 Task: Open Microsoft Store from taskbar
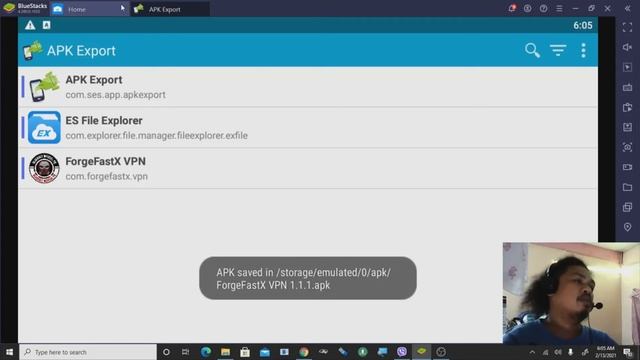point(245,352)
